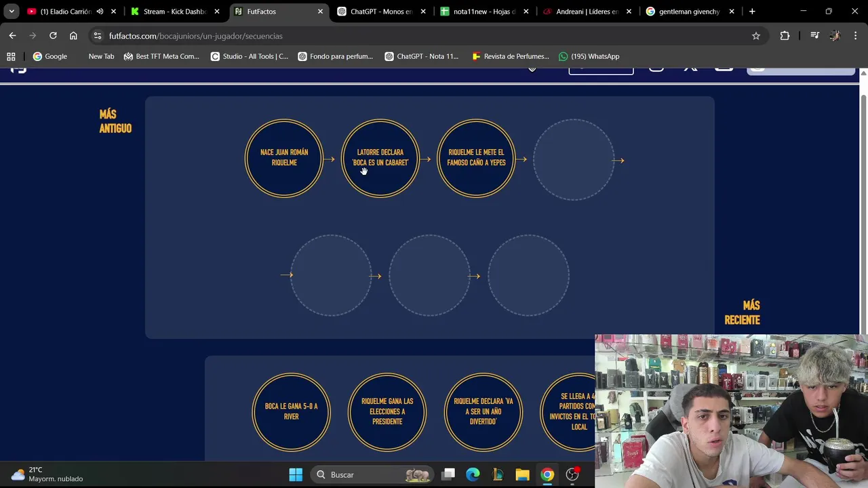This screenshot has height=488, width=868.
Task: Close the FutFactos tab
Action: click(320, 12)
